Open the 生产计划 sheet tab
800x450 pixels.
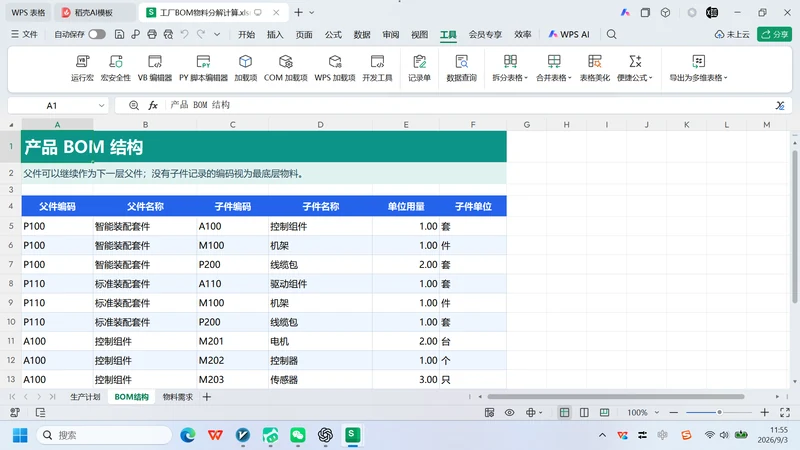[x=85, y=396]
